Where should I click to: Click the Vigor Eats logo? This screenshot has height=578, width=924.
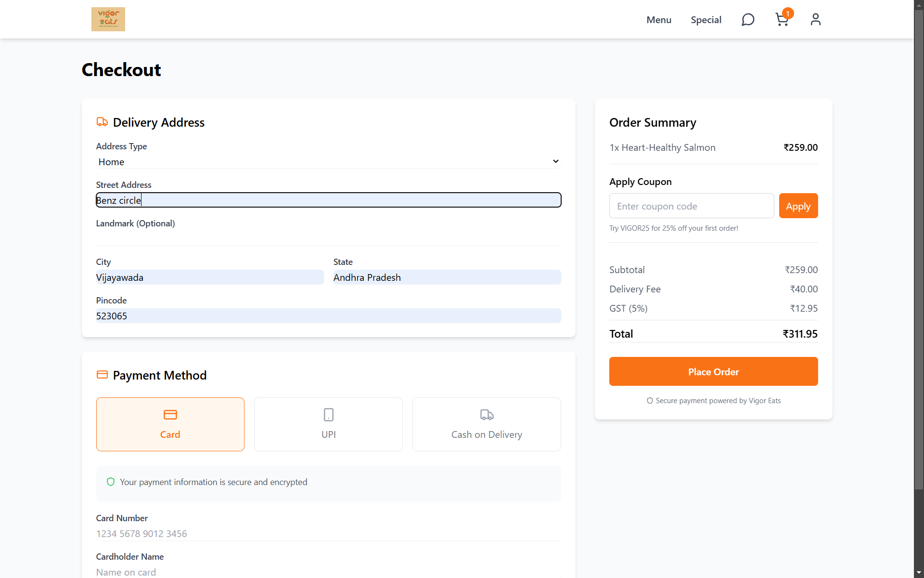coord(108,19)
